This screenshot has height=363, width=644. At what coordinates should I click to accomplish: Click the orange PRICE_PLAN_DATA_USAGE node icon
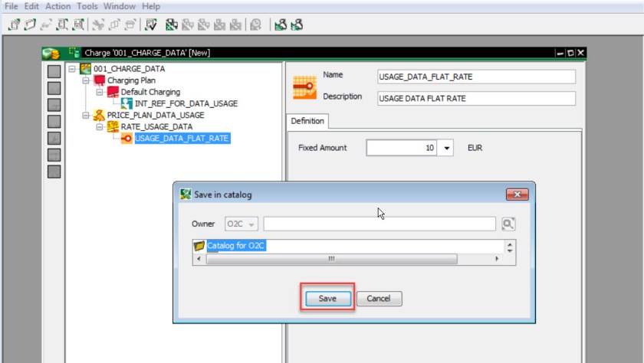coord(99,115)
